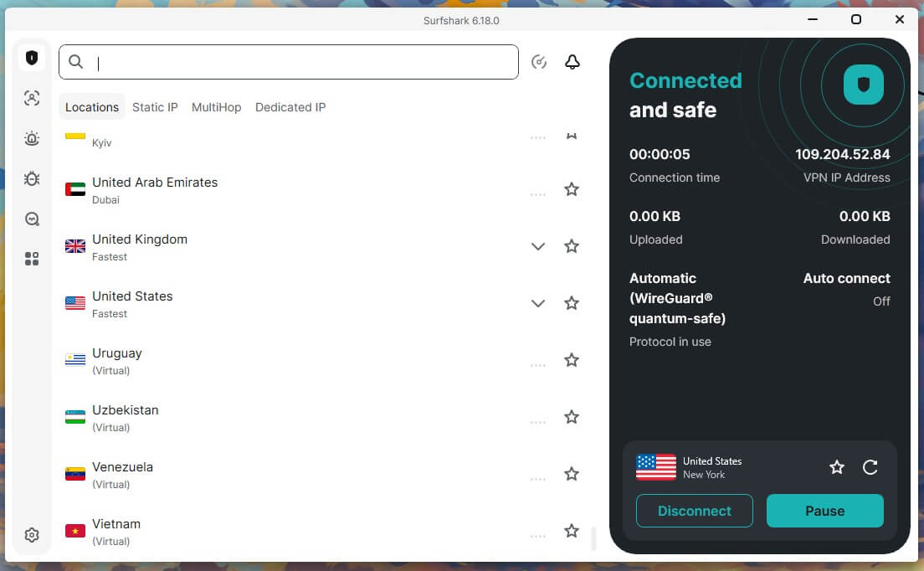Click the Automatic WireGuard protocol setting

pos(677,310)
